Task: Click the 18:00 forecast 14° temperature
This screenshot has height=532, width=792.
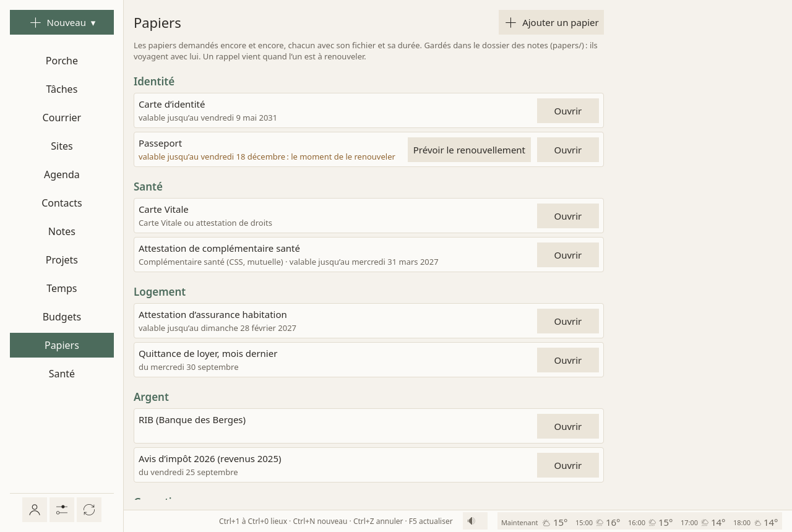Action: pos(771,523)
